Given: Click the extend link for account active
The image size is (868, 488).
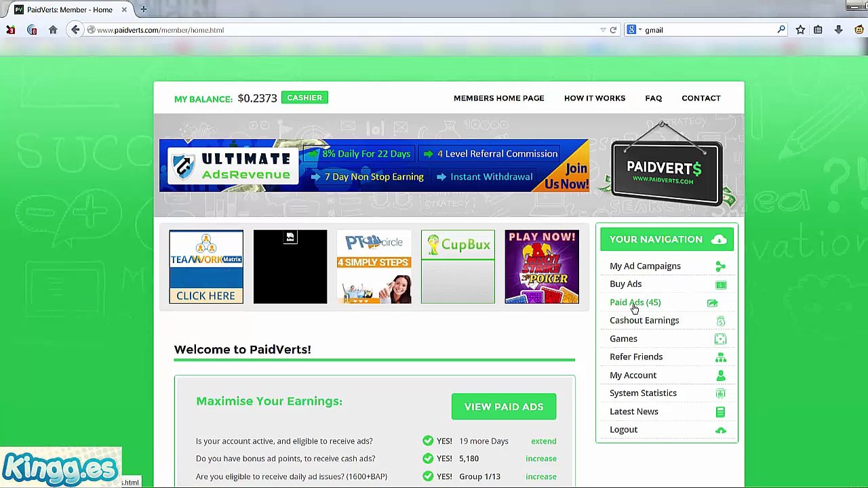Looking at the screenshot, I should [544, 441].
